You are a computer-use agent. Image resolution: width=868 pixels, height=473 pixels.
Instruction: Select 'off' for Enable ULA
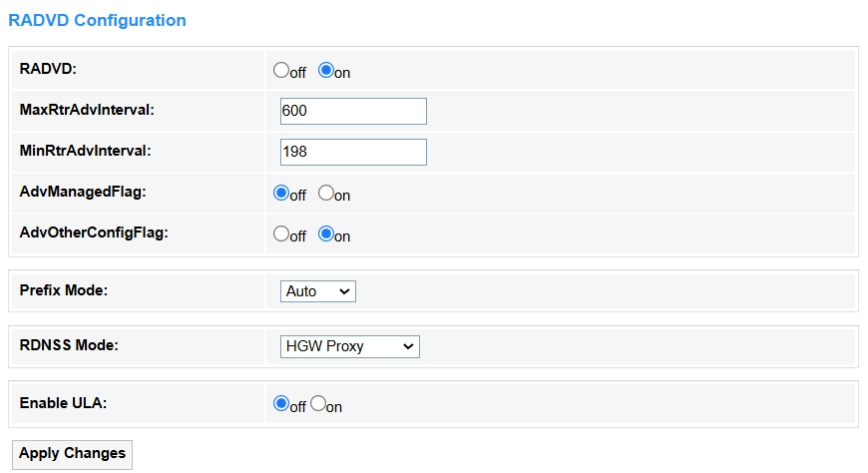[x=281, y=404]
